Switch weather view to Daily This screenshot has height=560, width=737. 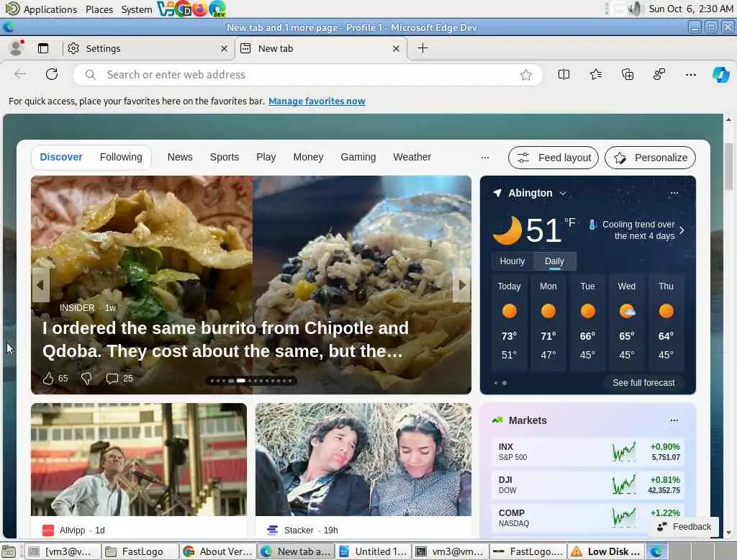pos(555,261)
